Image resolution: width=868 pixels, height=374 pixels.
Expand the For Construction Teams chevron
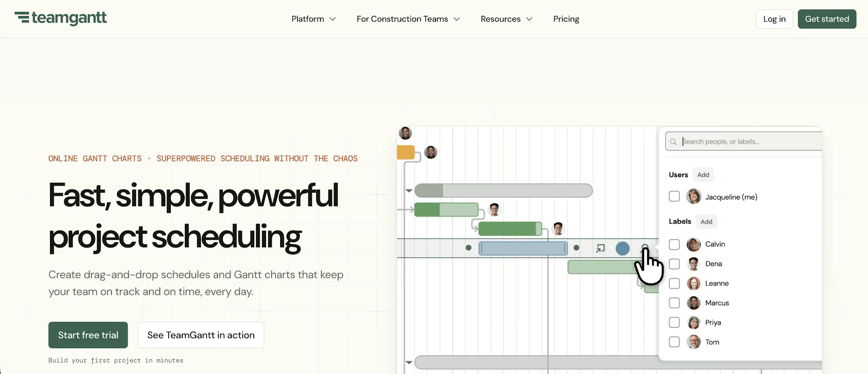[x=456, y=19]
